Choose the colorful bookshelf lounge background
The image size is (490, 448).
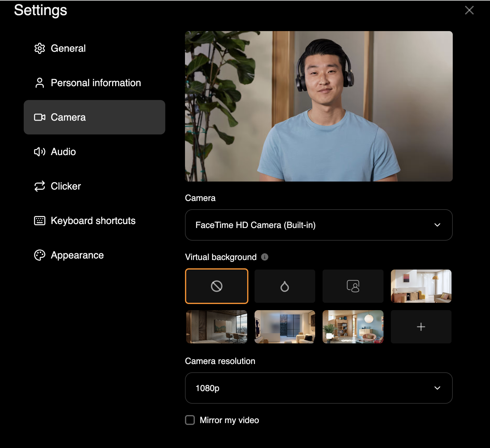pyautogui.click(x=353, y=327)
